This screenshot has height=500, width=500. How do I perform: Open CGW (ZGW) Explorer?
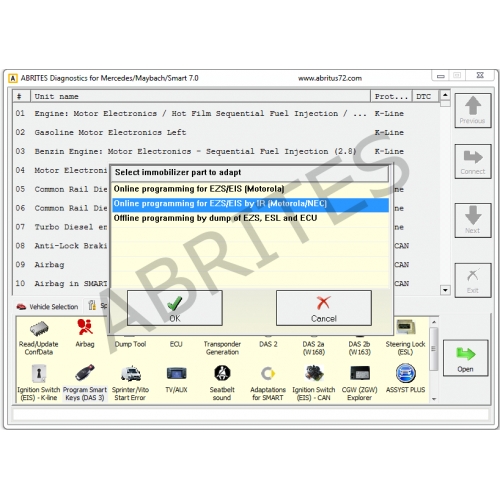pos(359,383)
